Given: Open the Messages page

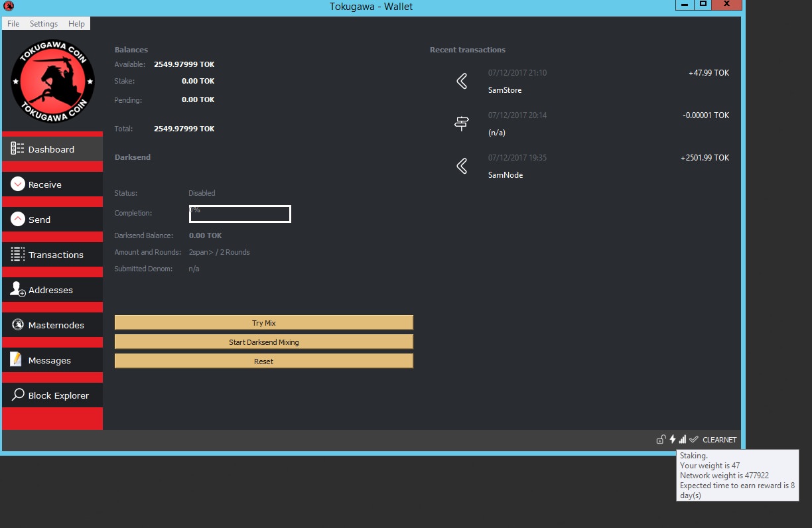Looking at the screenshot, I should point(52,360).
